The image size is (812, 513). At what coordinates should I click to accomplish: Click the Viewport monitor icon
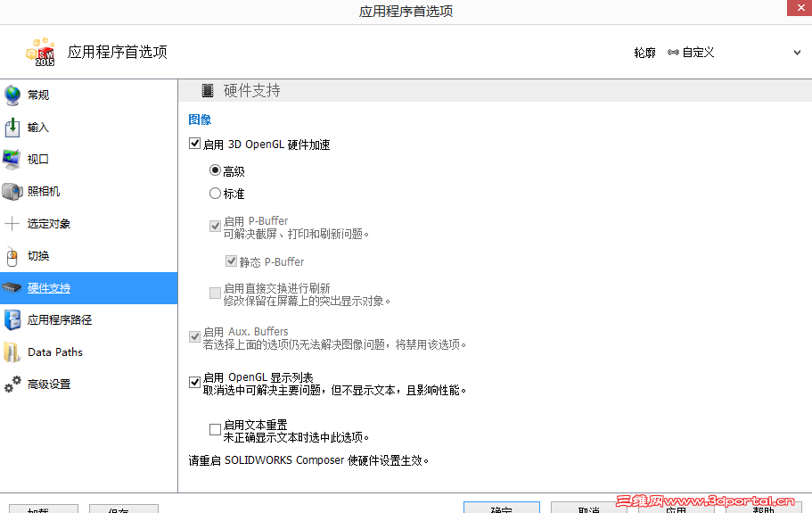pyautogui.click(x=12, y=159)
